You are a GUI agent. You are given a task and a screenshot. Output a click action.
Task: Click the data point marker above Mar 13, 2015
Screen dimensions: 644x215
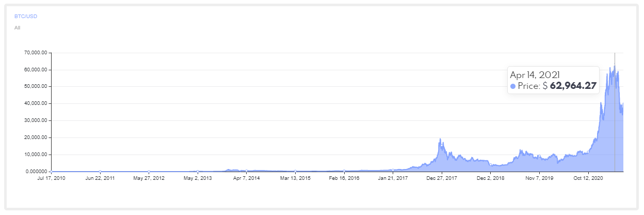295,172
